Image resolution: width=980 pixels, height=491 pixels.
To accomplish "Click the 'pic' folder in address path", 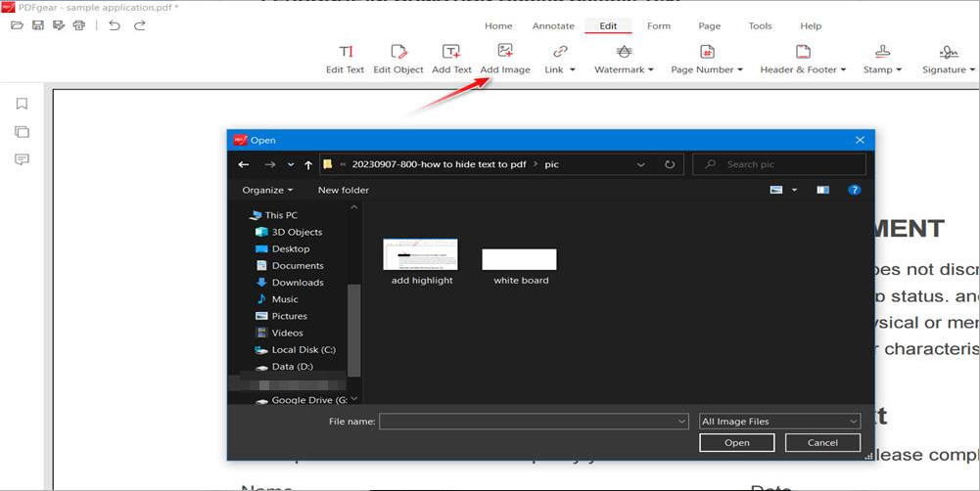I will [551, 165].
